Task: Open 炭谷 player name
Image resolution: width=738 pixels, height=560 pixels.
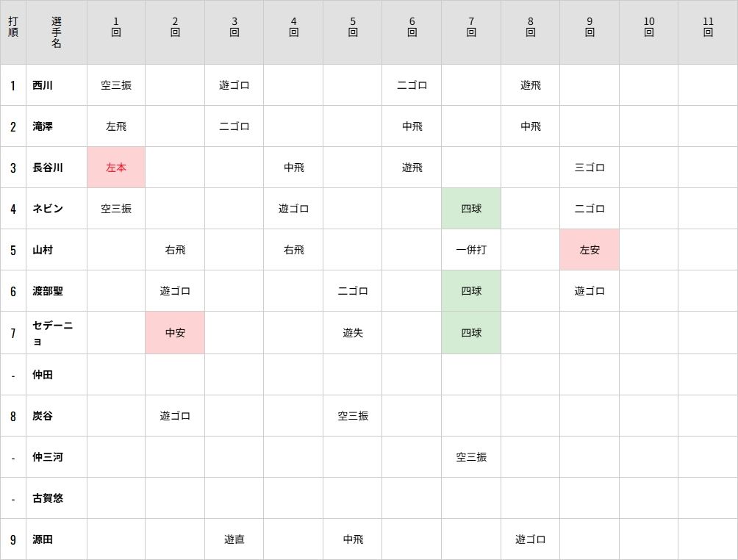Action: (43, 416)
